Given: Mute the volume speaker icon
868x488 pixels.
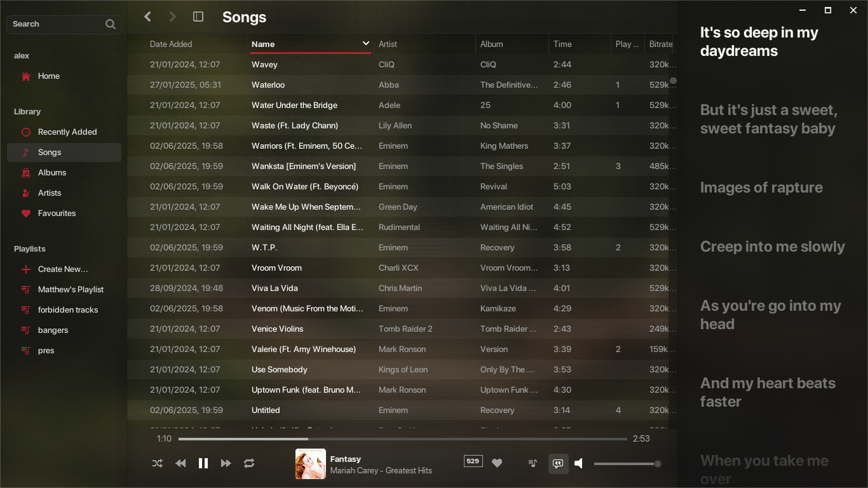Looking at the screenshot, I should pyautogui.click(x=579, y=463).
